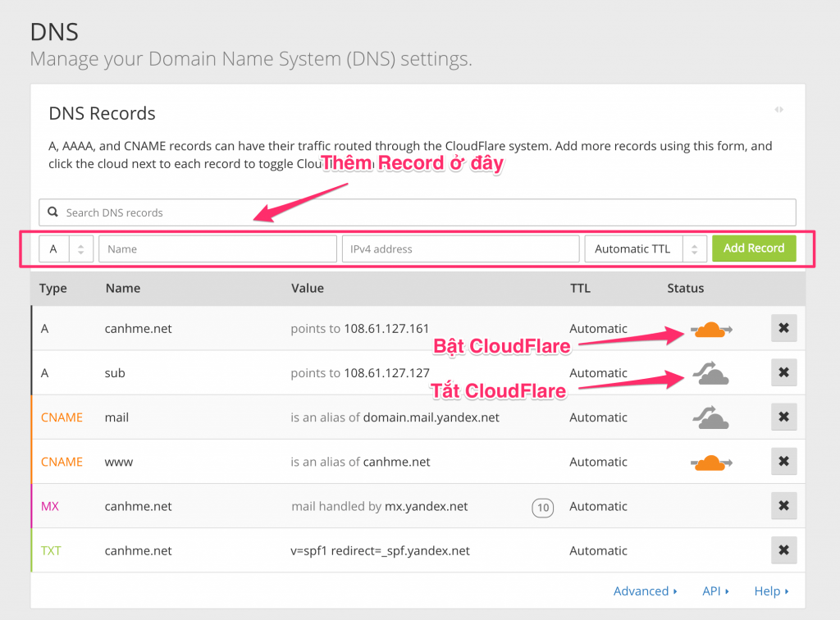The image size is (840, 620).
Task: Turn on CloudFlare for mail CNAME record
Action: pos(711,418)
